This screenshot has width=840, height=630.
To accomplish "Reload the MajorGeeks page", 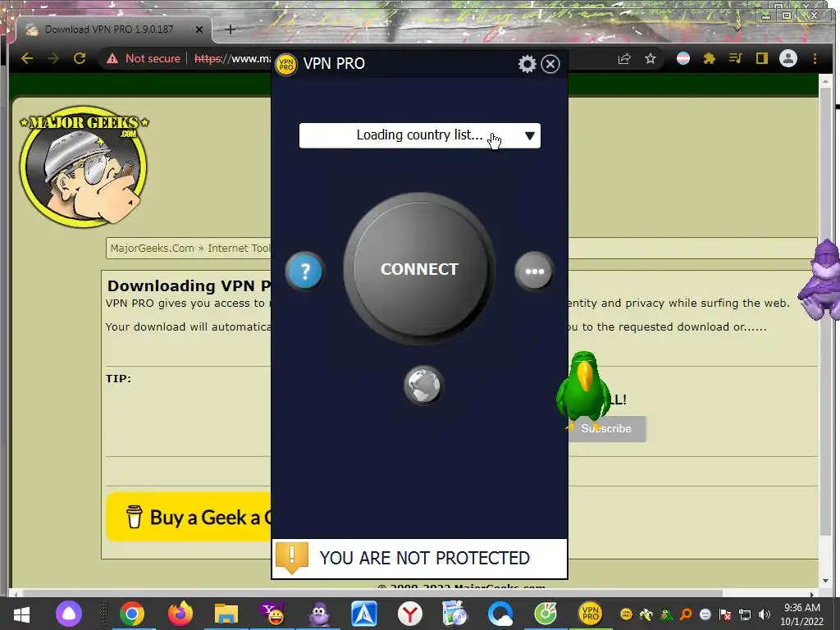I will pyautogui.click(x=80, y=58).
